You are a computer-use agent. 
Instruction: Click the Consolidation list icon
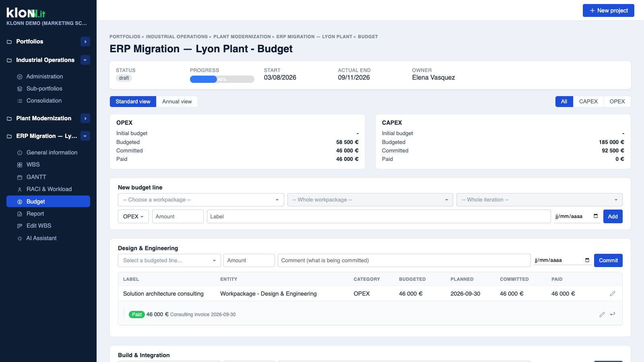coord(19,101)
